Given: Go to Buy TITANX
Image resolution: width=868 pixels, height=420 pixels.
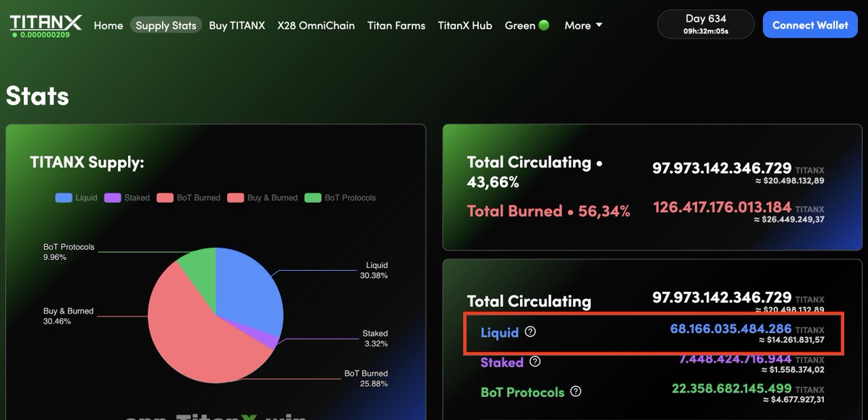Looking at the screenshot, I should (x=237, y=25).
